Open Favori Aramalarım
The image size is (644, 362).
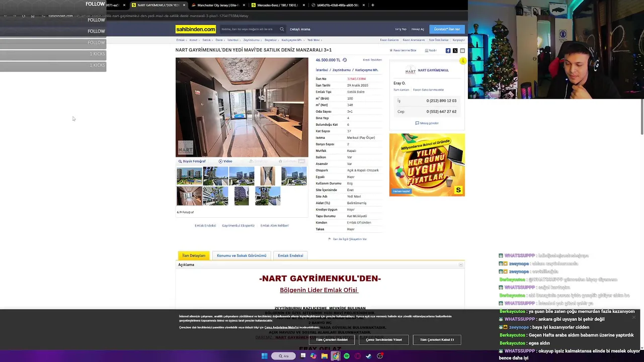click(414, 40)
